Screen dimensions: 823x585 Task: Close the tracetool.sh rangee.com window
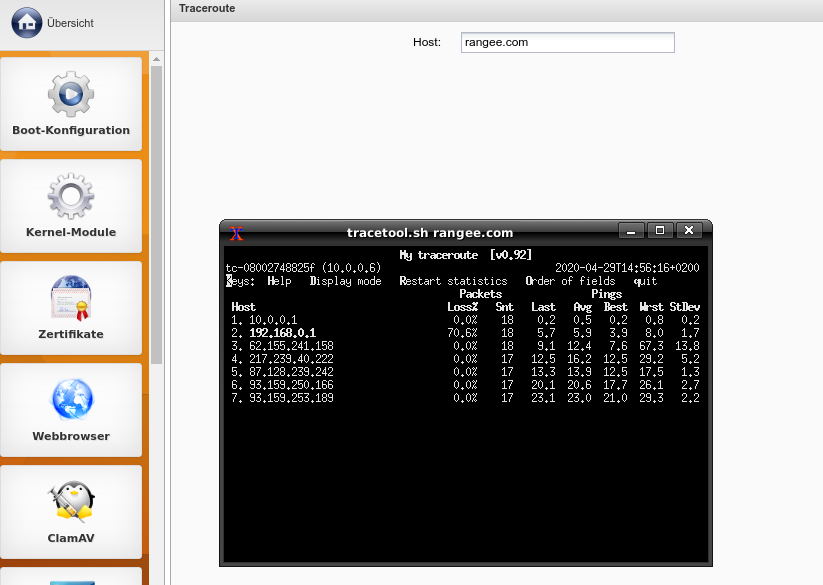688,231
